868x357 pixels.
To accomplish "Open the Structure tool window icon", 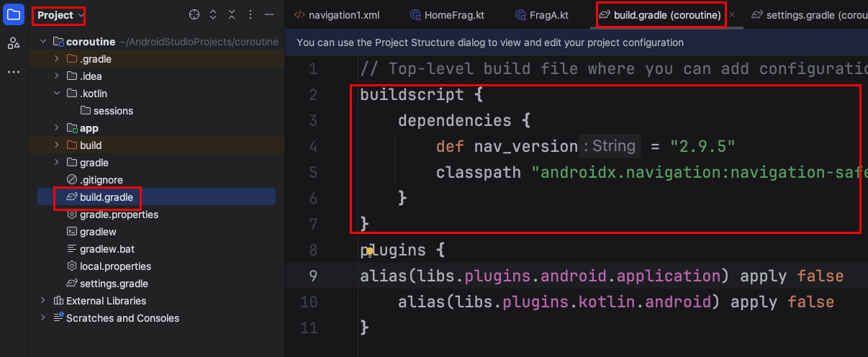I will coord(14,44).
